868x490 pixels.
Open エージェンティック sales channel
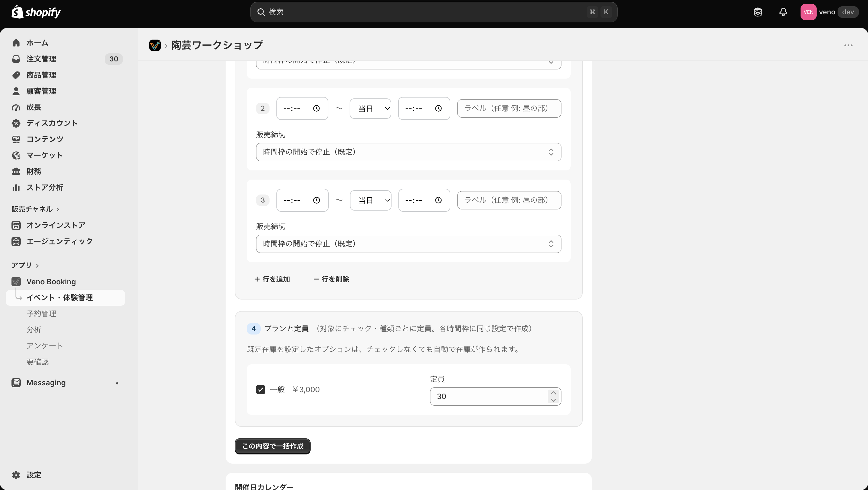65,242
